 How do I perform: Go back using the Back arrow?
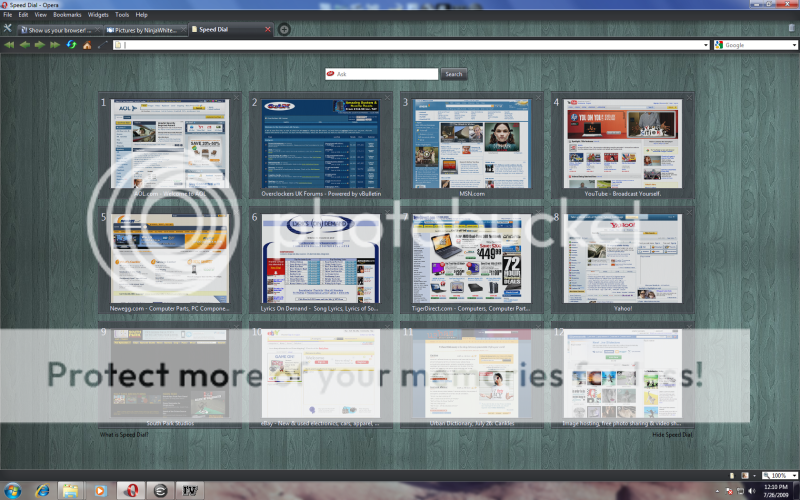24,45
